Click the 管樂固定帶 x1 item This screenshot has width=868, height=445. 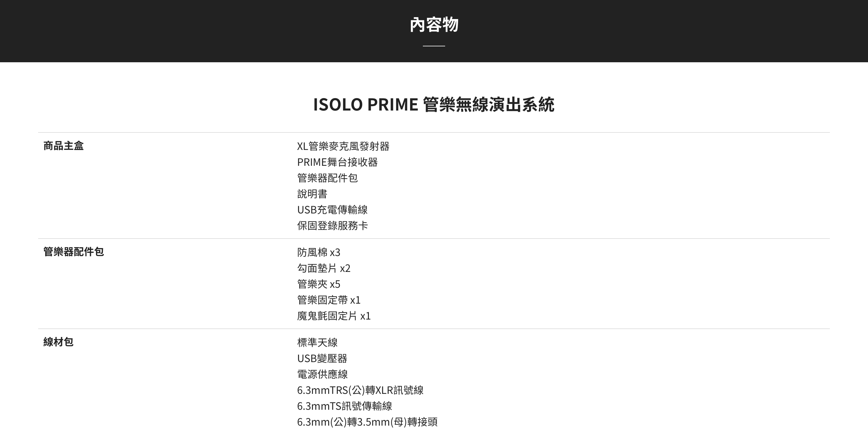coord(329,300)
